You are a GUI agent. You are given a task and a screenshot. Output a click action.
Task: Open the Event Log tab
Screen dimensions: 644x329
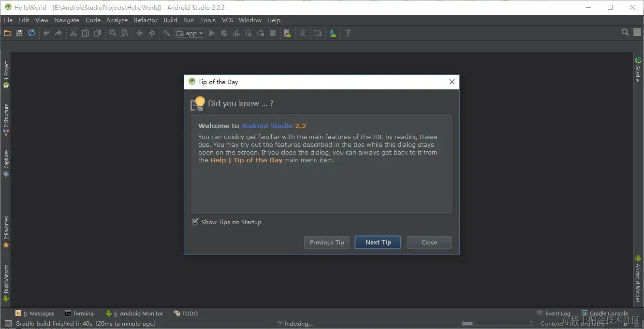tap(554, 314)
